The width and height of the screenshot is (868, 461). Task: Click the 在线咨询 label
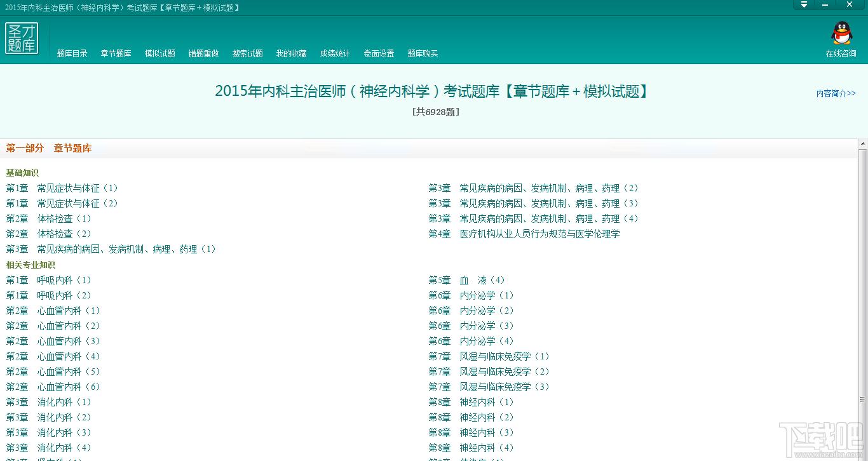coord(841,53)
